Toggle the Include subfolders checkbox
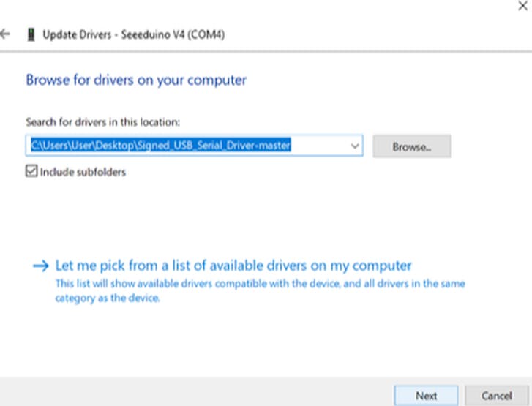532x406 pixels. click(31, 170)
